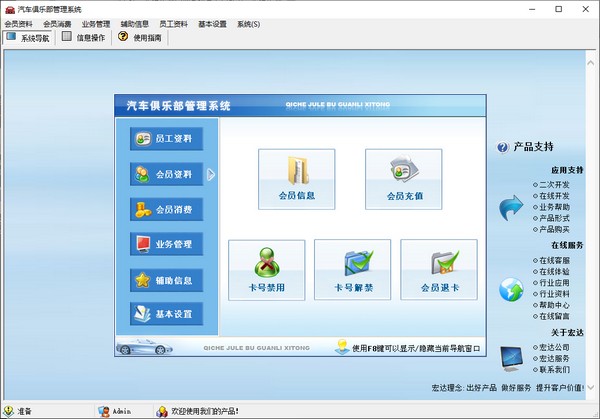This screenshot has width=600, height=419.
Task: Click the 联系我们 link
Action: [x=551, y=370]
